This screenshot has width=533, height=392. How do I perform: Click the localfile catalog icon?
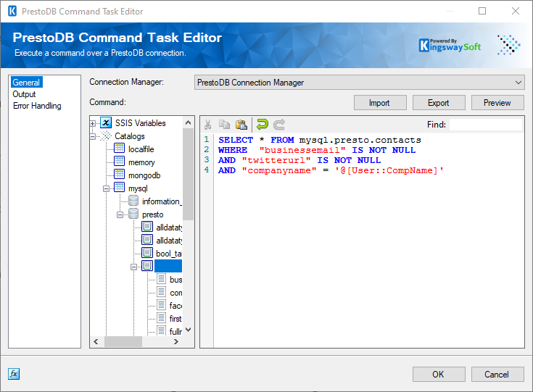tap(120, 149)
